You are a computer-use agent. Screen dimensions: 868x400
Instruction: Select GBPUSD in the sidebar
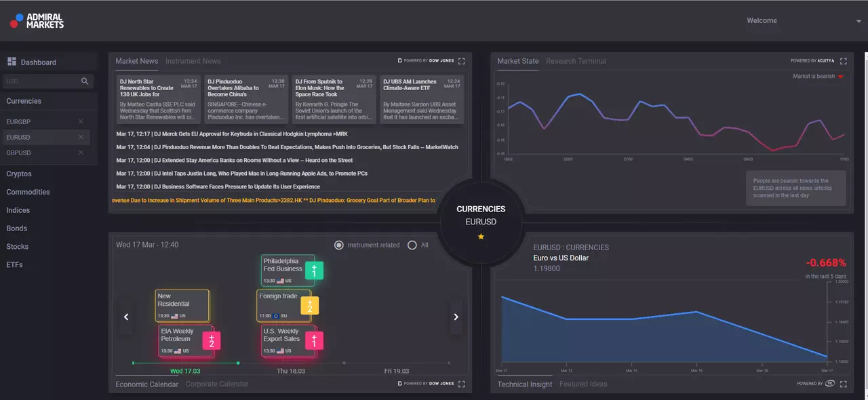click(18, 153)
